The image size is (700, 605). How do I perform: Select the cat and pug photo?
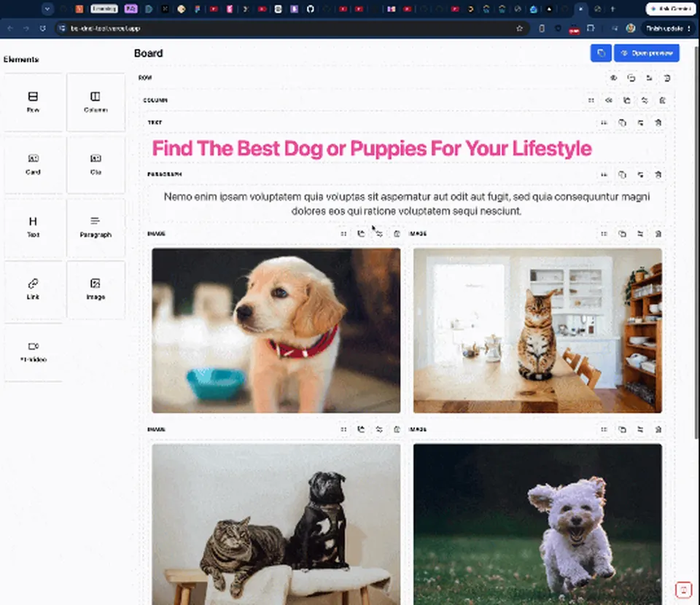[276, 524]
